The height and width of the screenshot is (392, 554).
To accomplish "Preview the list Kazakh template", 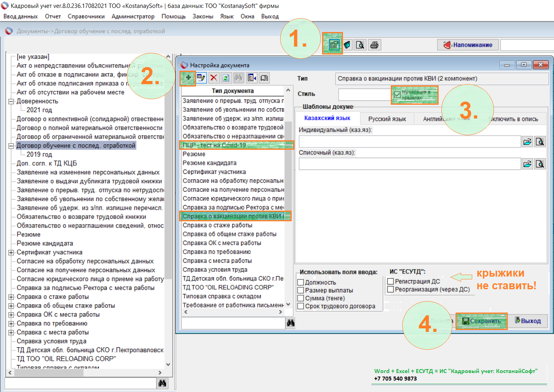I will [540, 164].
